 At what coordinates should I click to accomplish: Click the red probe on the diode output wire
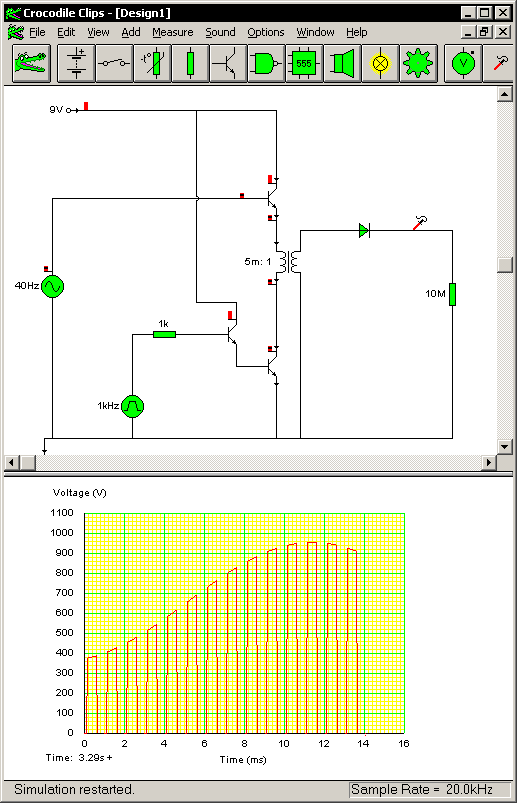420,223
